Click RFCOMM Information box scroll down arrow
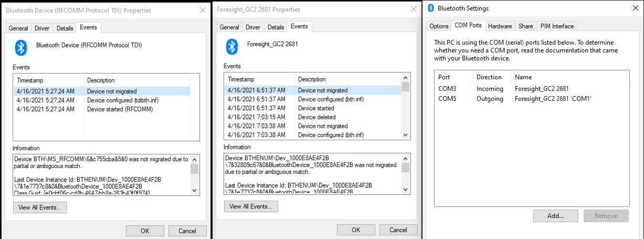 pyautogui.click(x=194, y=191)
